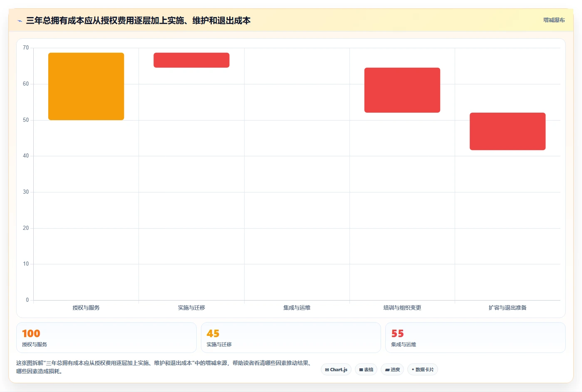Click the 培训与组织变更 x-axis label
Viewport: 582px width, 392px height.
[402, 308]
